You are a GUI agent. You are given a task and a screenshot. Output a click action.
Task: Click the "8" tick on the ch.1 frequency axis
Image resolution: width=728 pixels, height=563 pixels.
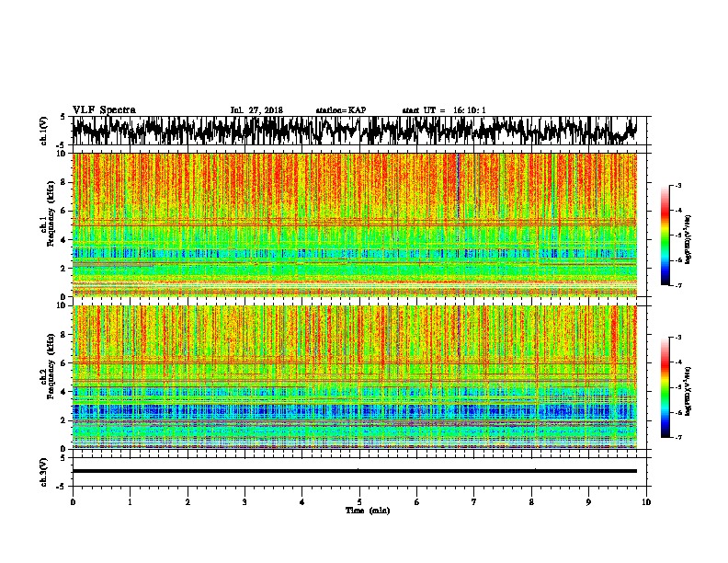(64, 182)
